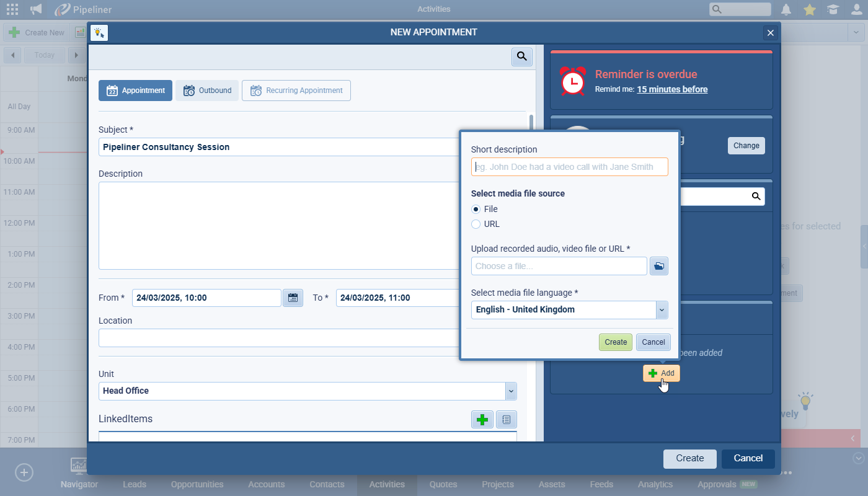Open the 15 minutes before reminder option

(x=672, y=89)
